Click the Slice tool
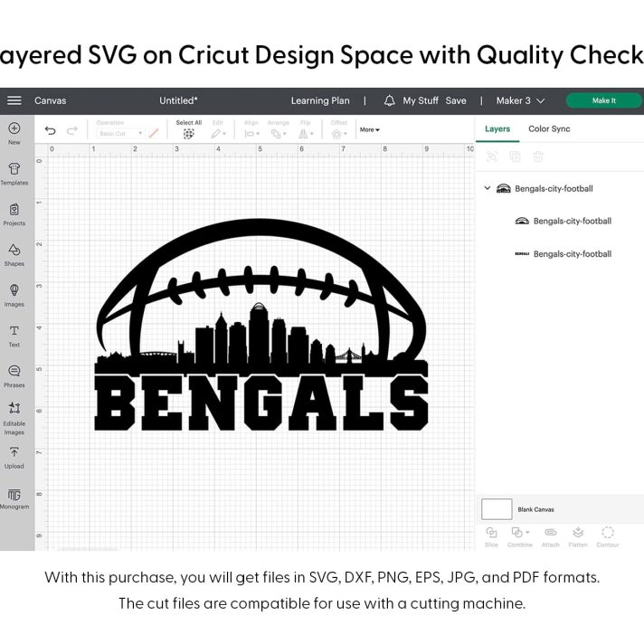 (x=491, y=537)
